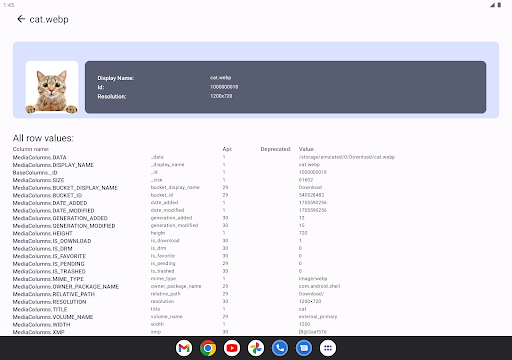
Task: Open Messages from the taskbar
Action: [x=304, y=348]
